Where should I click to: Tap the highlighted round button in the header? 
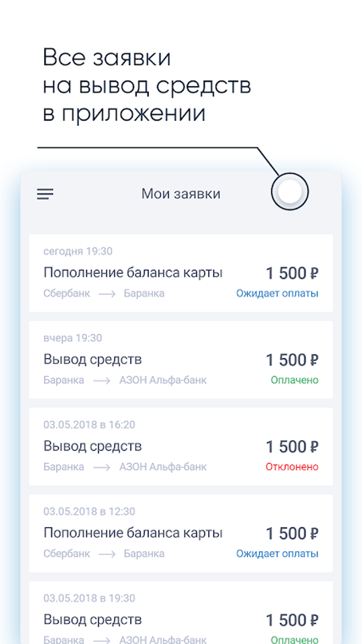[x=290, y=191]
